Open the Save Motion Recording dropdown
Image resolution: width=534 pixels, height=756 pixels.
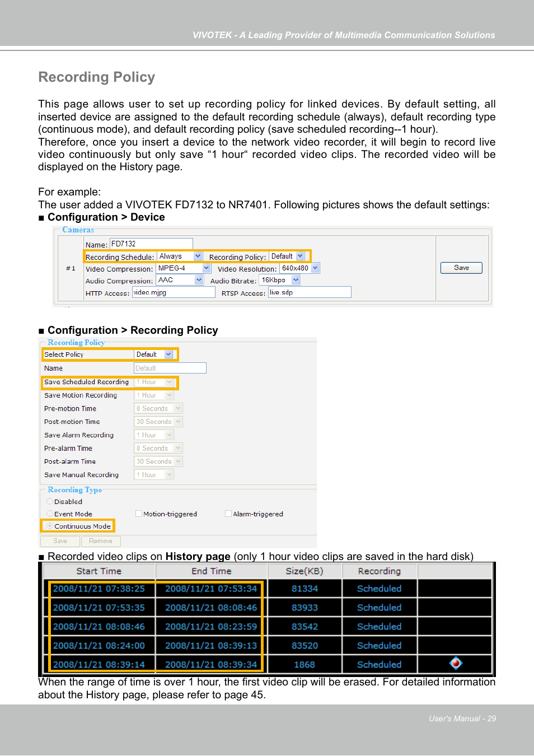click(154, 395)
